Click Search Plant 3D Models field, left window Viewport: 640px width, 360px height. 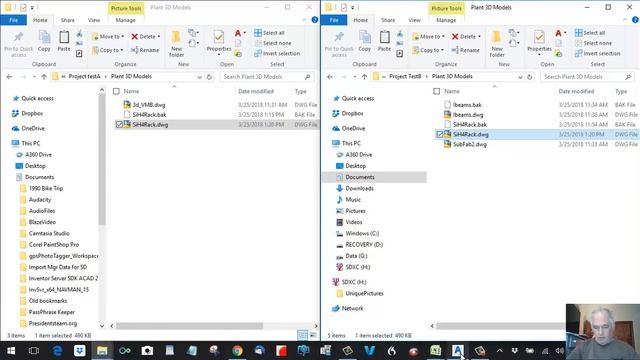coord(267,77)
